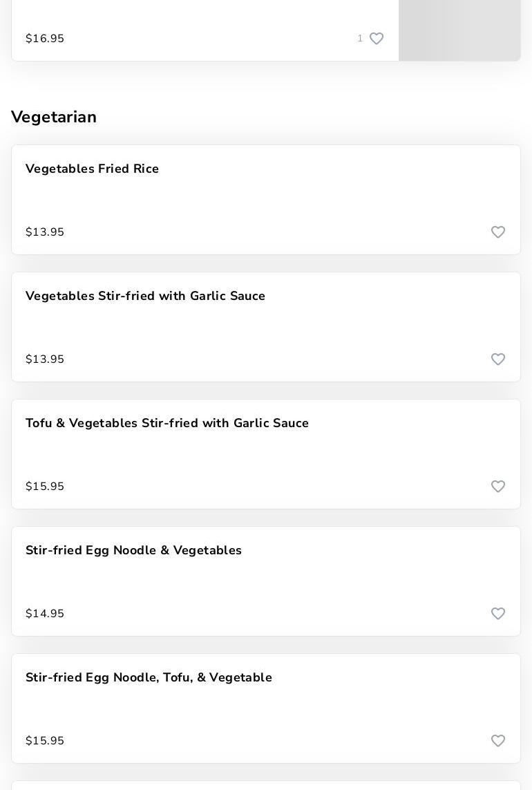
Task: Toggle heart on the $16.95 item
Action: (377, 39)
